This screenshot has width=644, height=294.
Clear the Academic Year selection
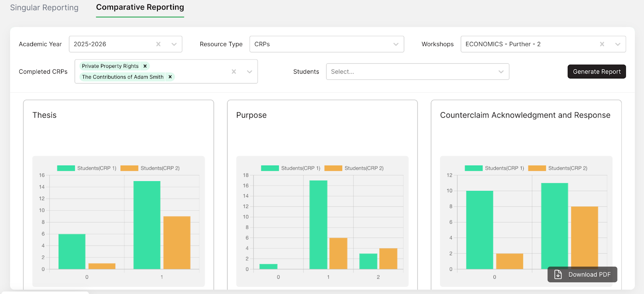pyautogui.click(x=158, y=44)
